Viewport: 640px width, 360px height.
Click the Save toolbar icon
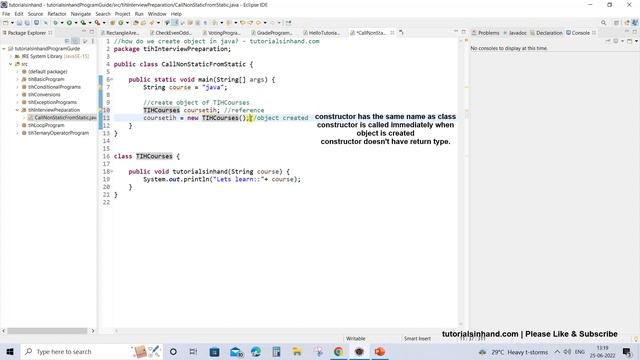click(x=19, y=23)
